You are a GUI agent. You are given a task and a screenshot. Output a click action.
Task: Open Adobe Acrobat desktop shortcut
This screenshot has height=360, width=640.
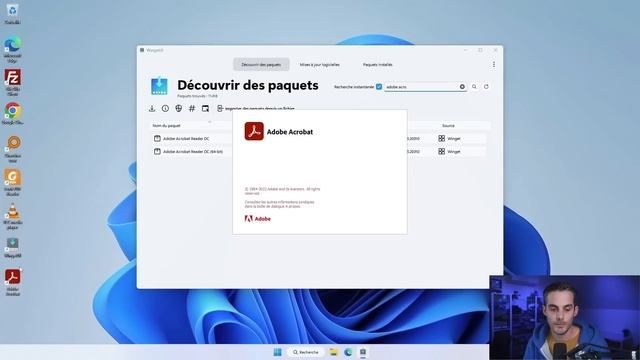click(13, 282)
